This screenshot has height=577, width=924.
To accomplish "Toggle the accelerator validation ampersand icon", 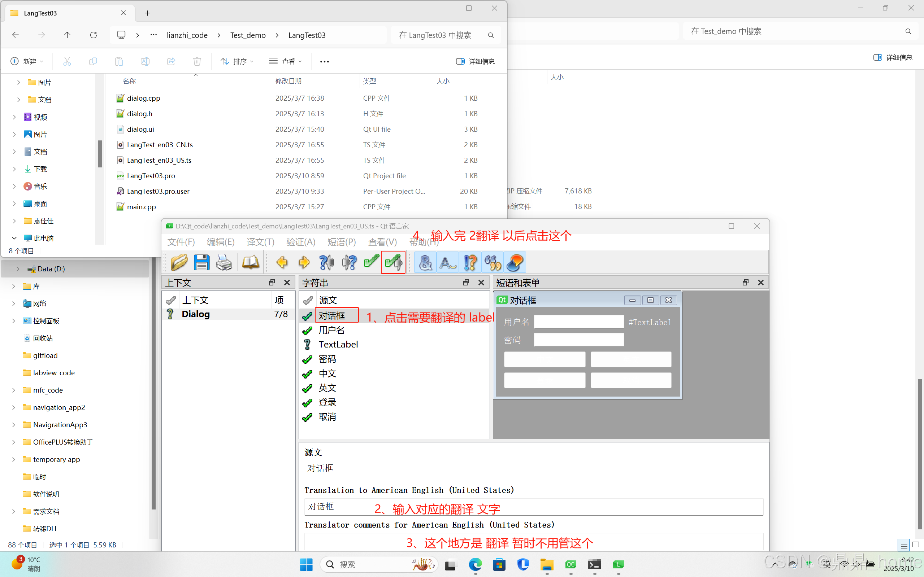I will tap(425, 263).
